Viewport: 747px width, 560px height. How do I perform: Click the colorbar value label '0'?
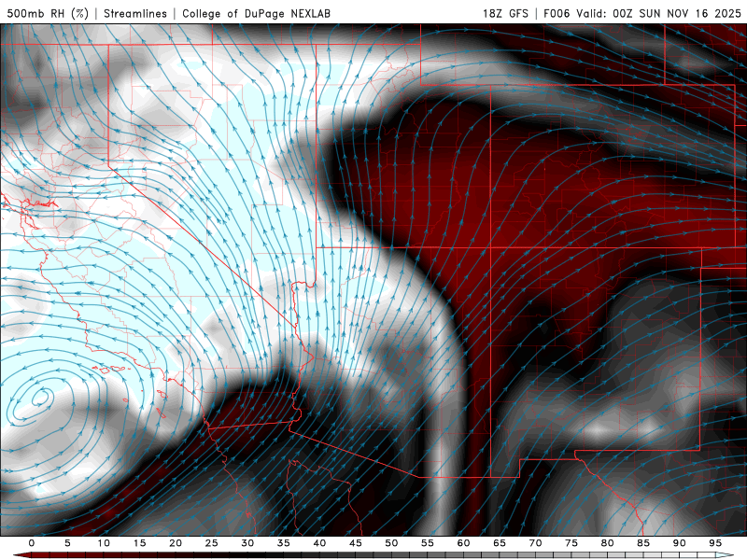pyautogui.click(x=32, y=543)
